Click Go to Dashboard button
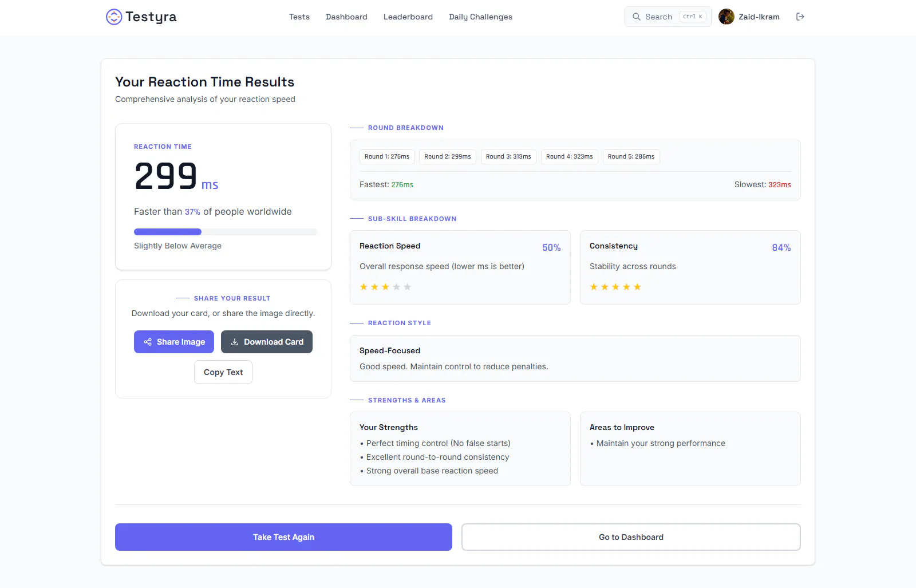The image size is (916, 588). coord(631,537)
